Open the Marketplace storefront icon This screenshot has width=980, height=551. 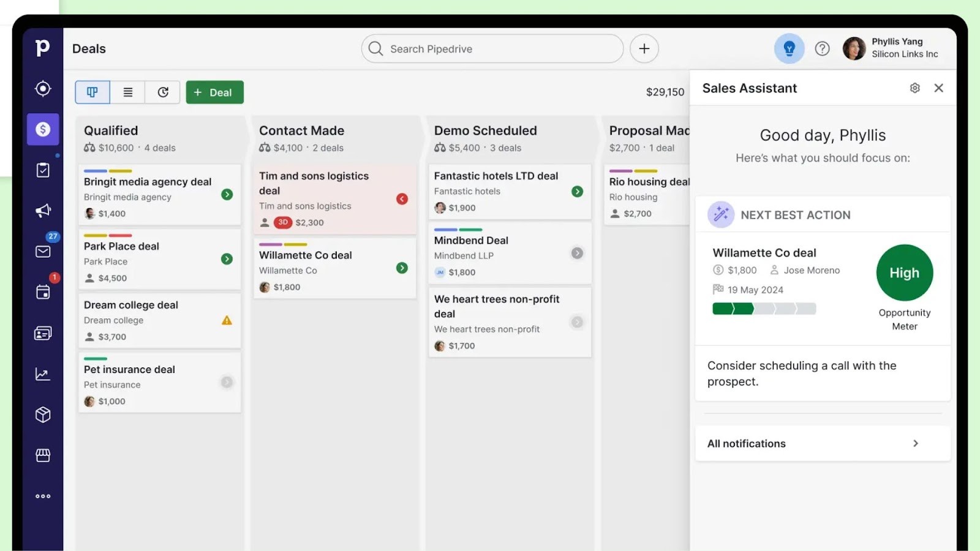tap(43, 455)
